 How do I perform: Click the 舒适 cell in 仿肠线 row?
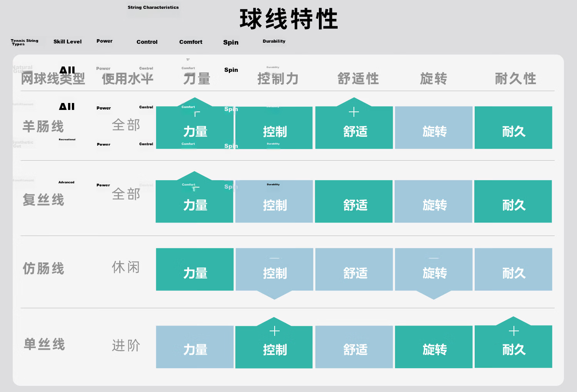(x=354, y=269)
